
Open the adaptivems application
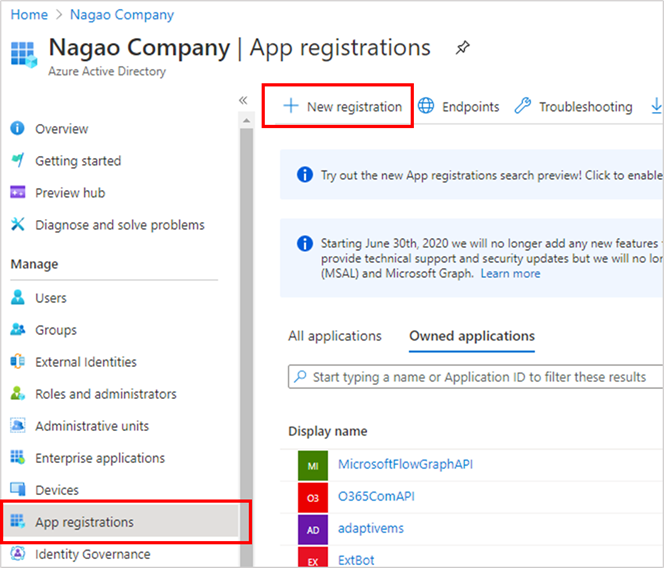pos(371,528)
